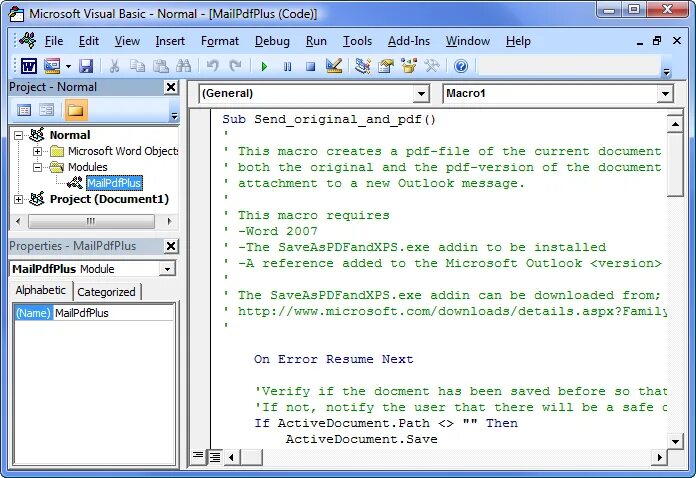Click Project panel horizontal scrollbar thumb

[91, 221]
